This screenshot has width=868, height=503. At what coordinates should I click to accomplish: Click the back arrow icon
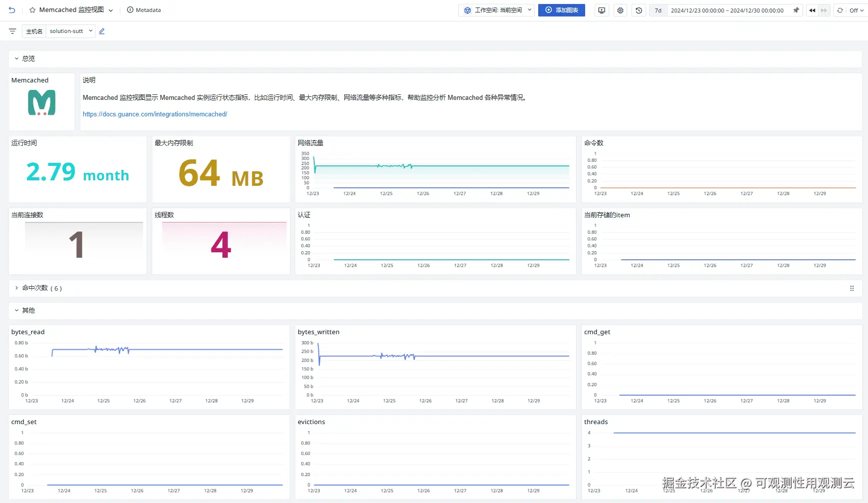tap(12, 10)
